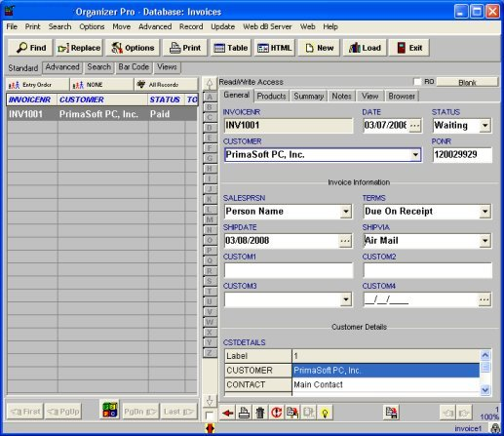Click the padlock icon in status bar

495,428
